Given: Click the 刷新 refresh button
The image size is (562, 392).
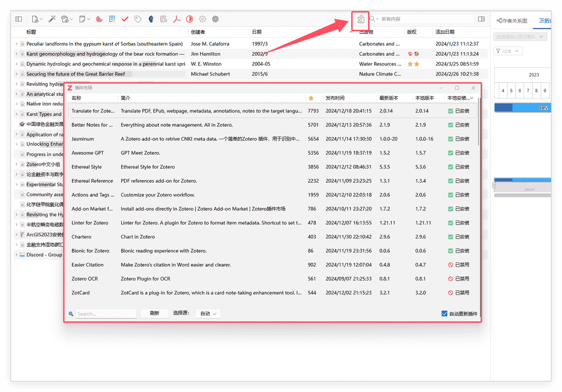Looking at the screenshot, I should point(155,313).
